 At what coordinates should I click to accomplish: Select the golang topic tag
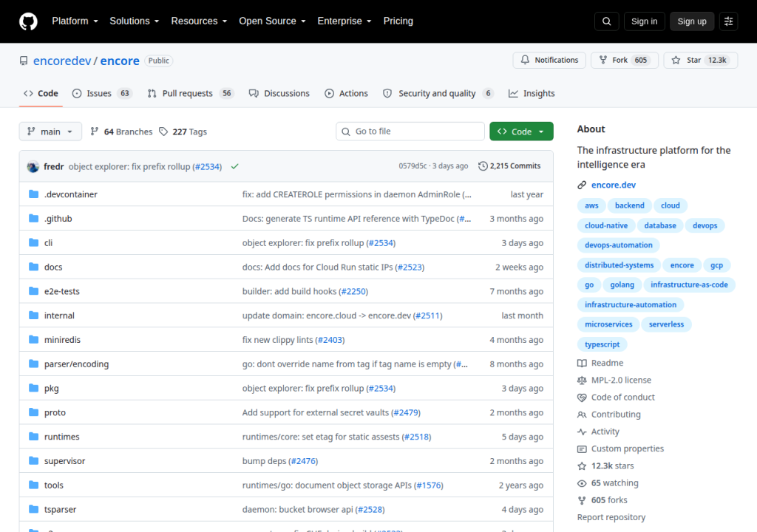(x=622, y=284)
